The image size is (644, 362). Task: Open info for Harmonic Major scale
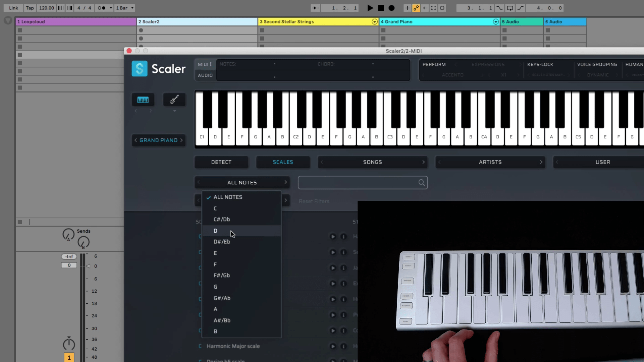click(x=343, y=346)
